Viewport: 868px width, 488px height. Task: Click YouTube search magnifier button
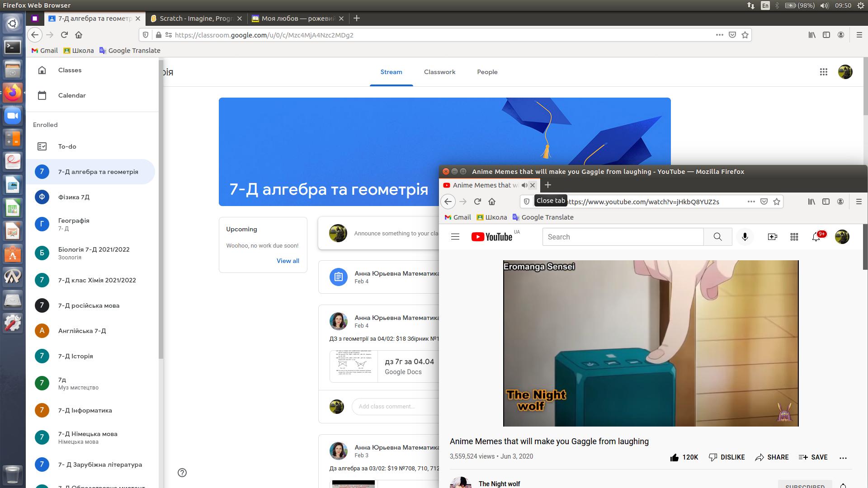[717, 237]
